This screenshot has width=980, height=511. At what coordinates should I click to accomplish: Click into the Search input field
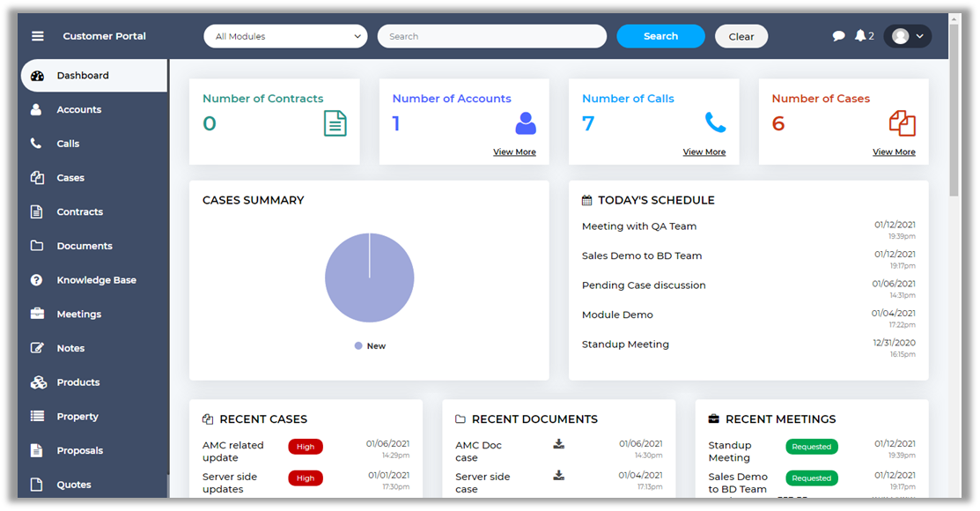491,36
